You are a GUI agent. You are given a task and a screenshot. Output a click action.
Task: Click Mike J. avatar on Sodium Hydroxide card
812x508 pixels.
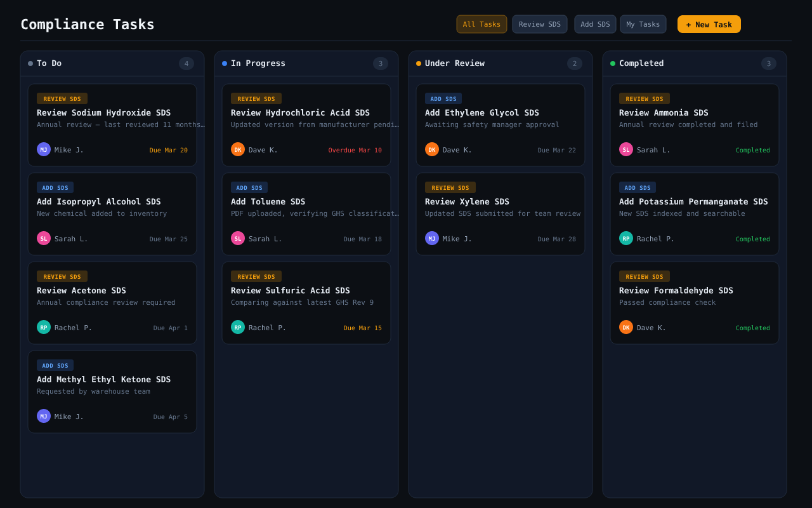coord(44,149)
